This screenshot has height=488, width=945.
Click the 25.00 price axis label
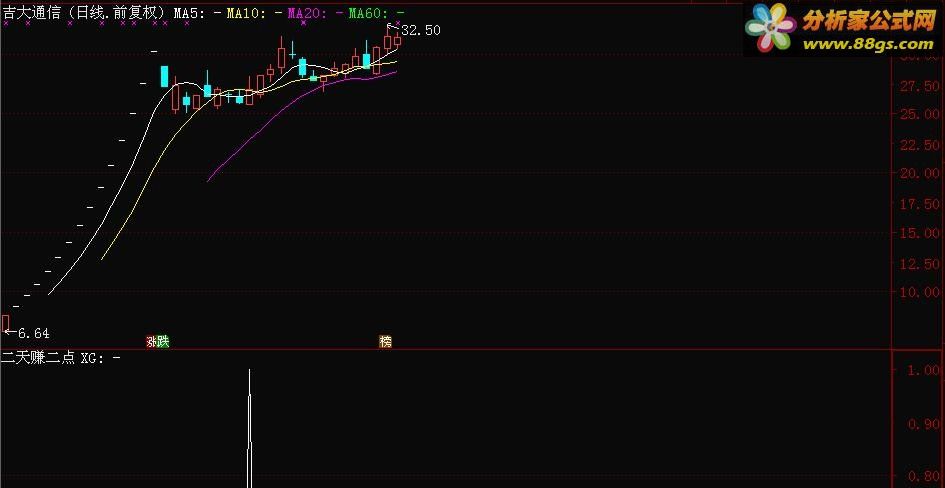(x=920, y=114)
